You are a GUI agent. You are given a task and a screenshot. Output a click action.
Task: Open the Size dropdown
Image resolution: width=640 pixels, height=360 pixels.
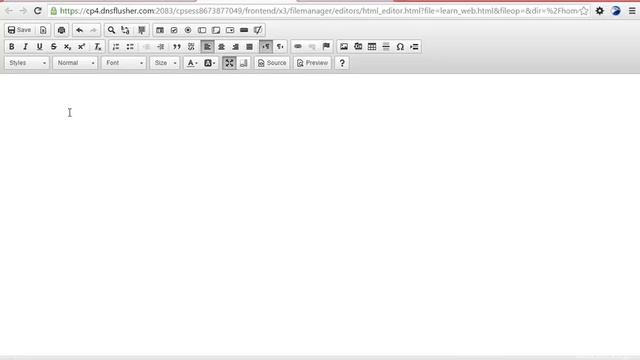165,63
